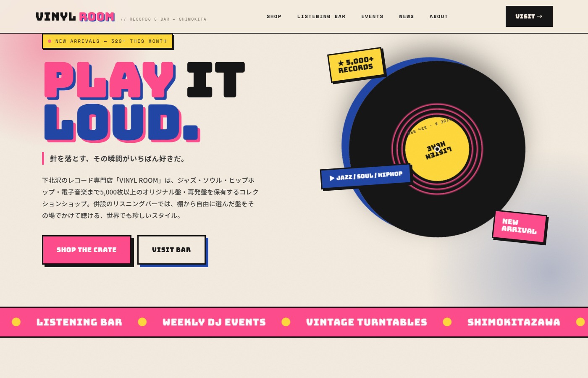Go to the LISTENING BAR menu item
The image size is (588, 378).
(x=321, y=16)
